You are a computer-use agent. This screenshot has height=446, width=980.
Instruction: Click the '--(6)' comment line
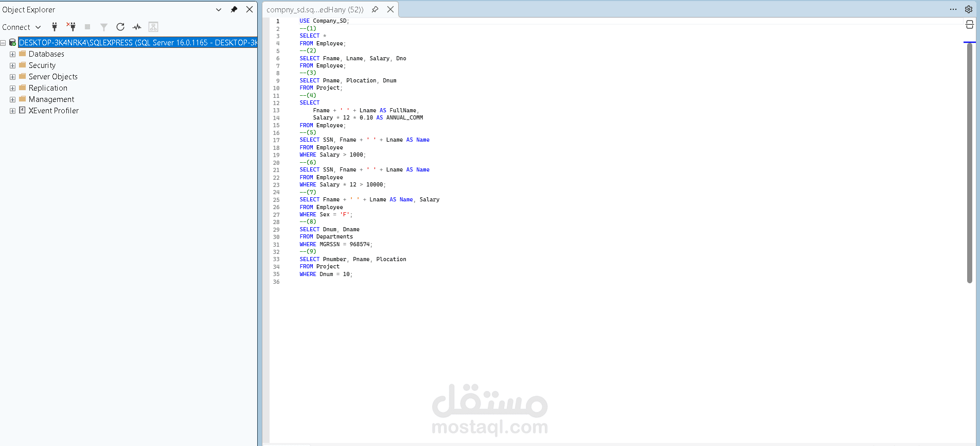click(x=308, y=162)
